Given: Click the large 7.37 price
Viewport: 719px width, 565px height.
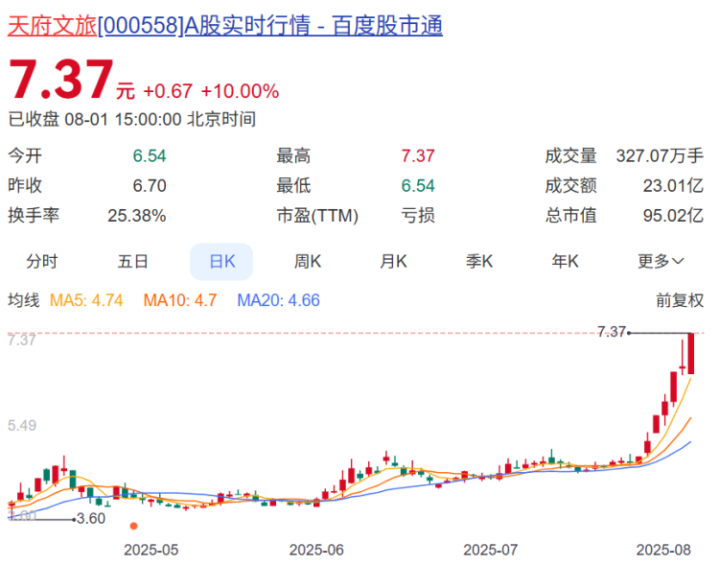Looking at the screenshot, I should point(61,80).
